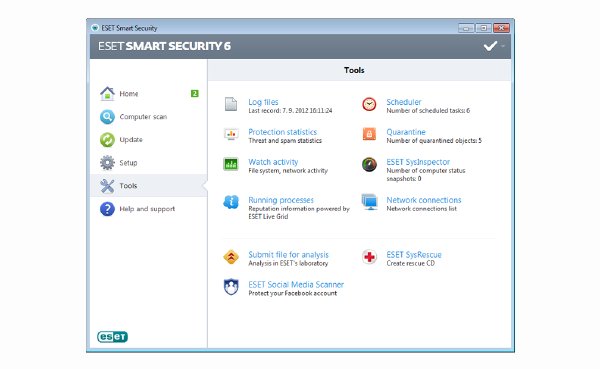Click the ESET SysInspector gauge icon
This screenshot has width=600, height=369.
(369, 164)
